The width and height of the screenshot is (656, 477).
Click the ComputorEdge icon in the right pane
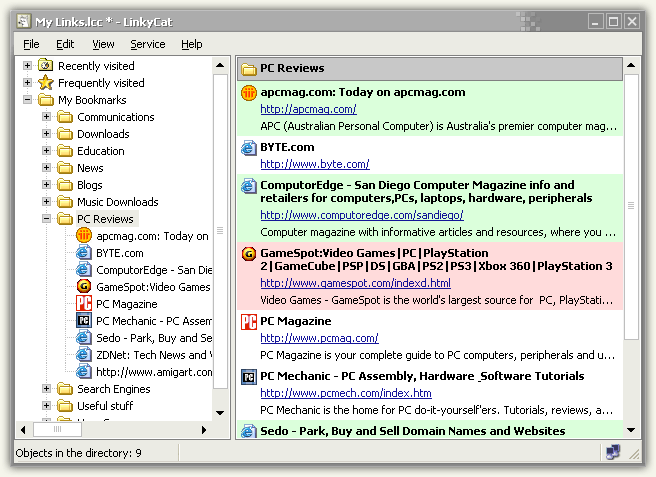249,186
